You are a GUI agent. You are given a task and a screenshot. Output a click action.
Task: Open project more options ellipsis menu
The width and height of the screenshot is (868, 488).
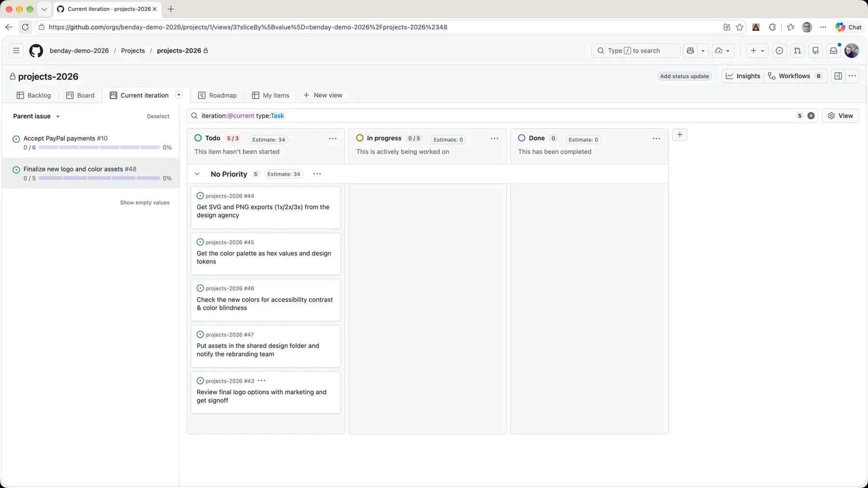pyautogui.click(x=852, y=76)
